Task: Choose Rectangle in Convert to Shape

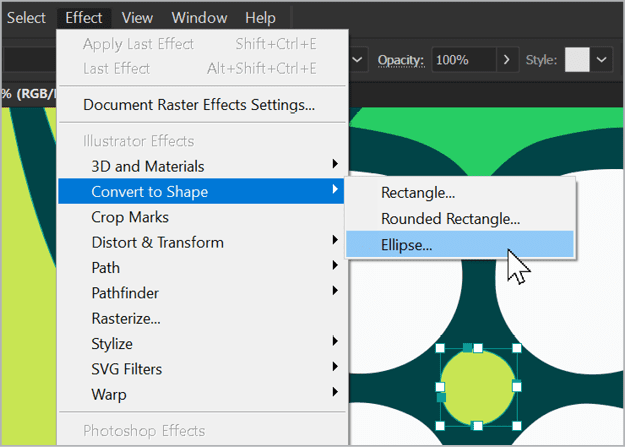Action: coord(460,193)
